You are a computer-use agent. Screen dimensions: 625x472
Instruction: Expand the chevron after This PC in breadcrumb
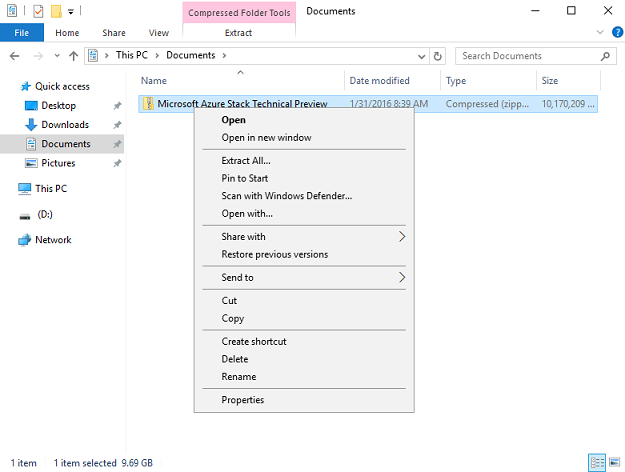(157, 55)
